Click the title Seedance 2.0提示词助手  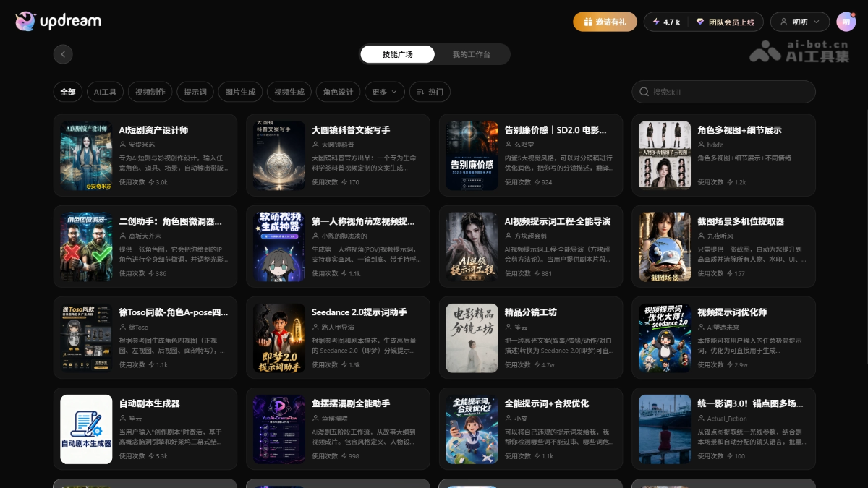point(359,312)
